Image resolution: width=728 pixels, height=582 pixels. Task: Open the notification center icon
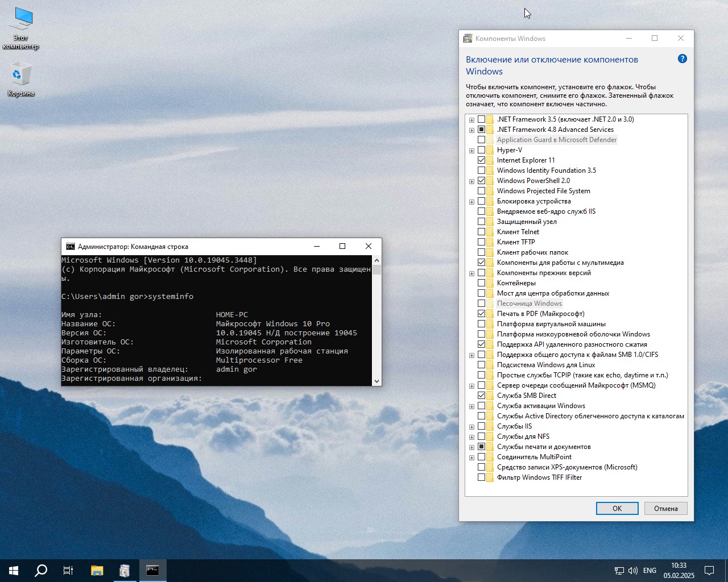(709, 571)
